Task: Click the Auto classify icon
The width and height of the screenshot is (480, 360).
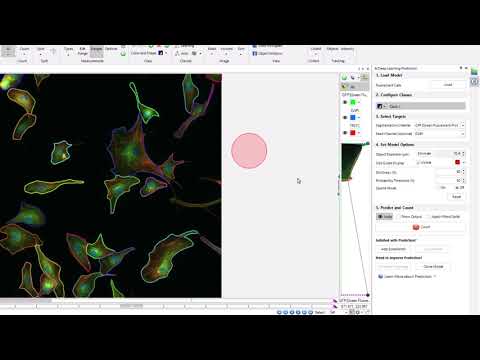Action: pyautogui.click(x=182, y=53)
